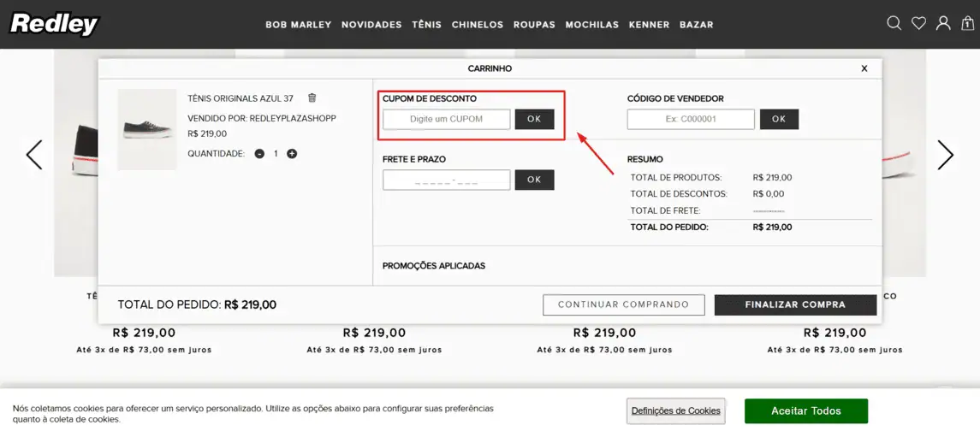This screenshot has height=443, width=980.
Task: Click the Redley logo
Action: click(55, 24)
